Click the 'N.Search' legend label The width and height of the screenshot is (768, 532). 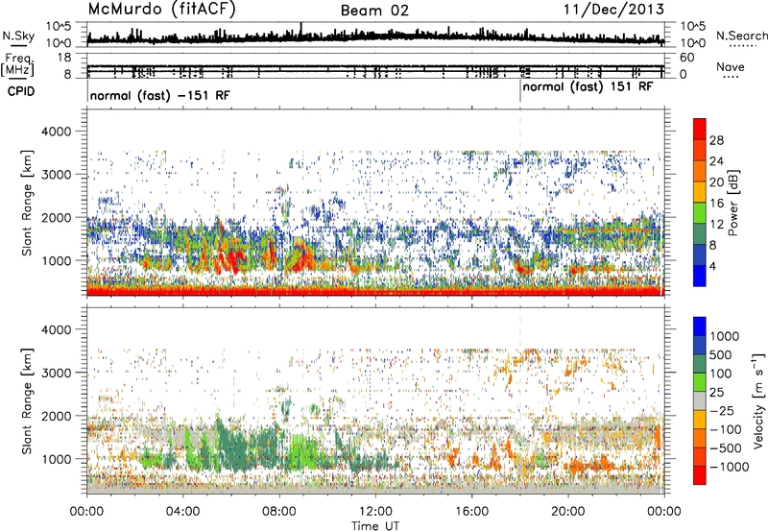741,36
